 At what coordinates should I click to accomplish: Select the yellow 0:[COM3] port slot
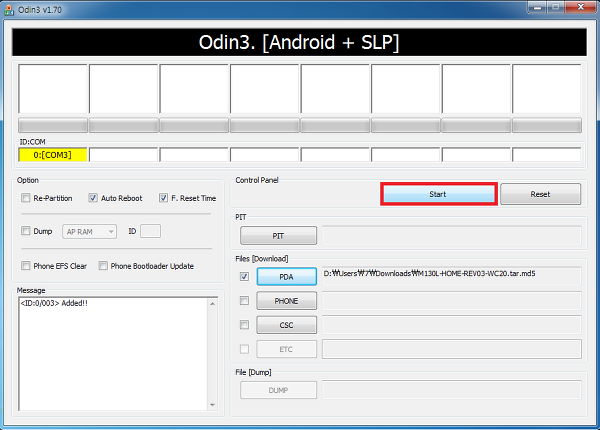[53, 155]
